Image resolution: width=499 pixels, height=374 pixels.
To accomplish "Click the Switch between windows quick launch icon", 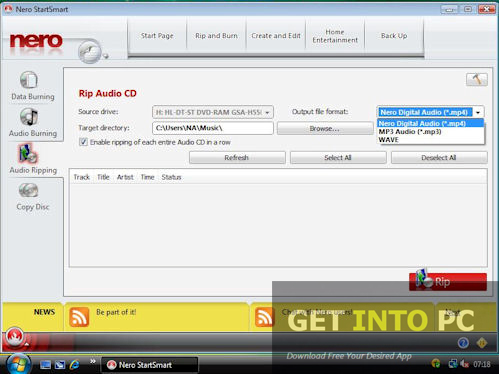I will (60, 365).
